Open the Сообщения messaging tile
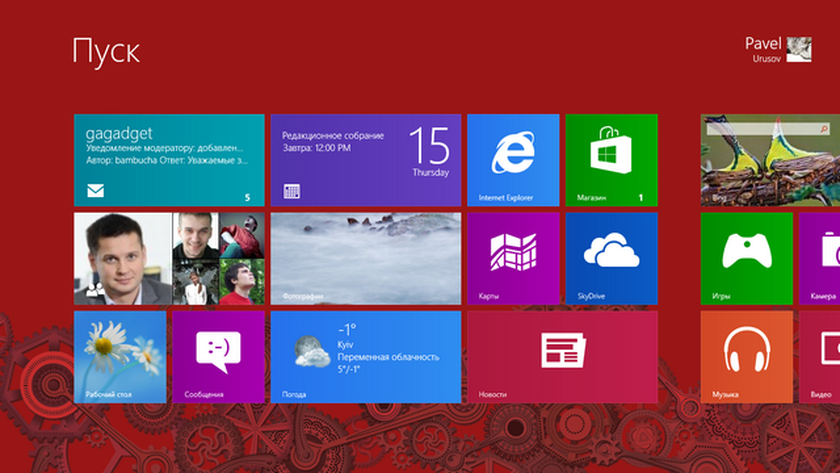This screenshot has width=840, height=473. click(x=218, y=356)
